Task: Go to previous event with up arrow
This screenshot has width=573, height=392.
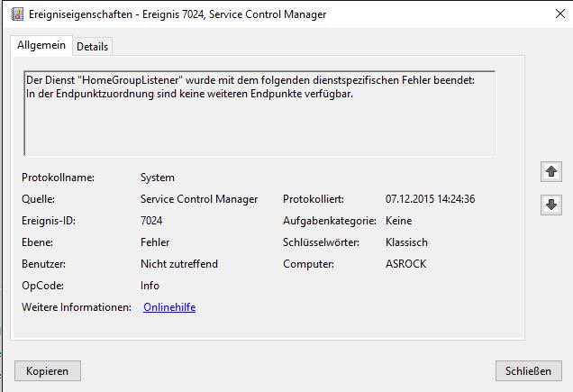Action: (x=551, y=171)
